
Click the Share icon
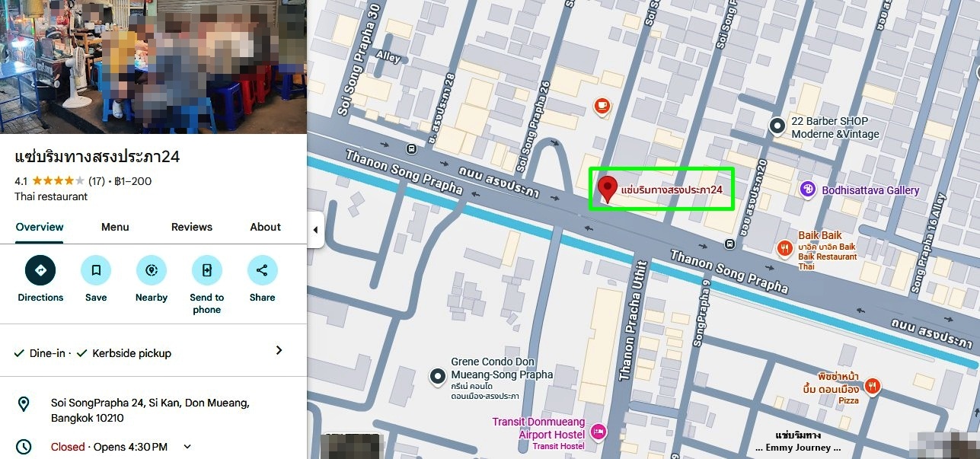(262, 270)
